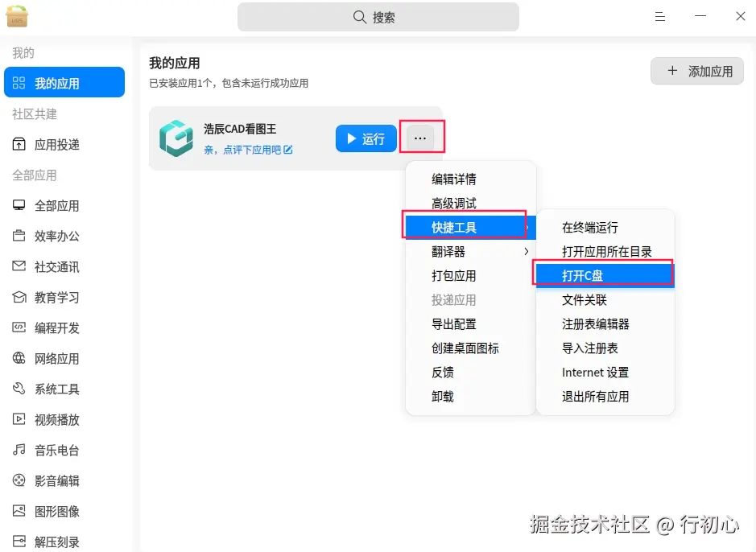Expand the 翻译器 submenu chevron

click(527, 251)
